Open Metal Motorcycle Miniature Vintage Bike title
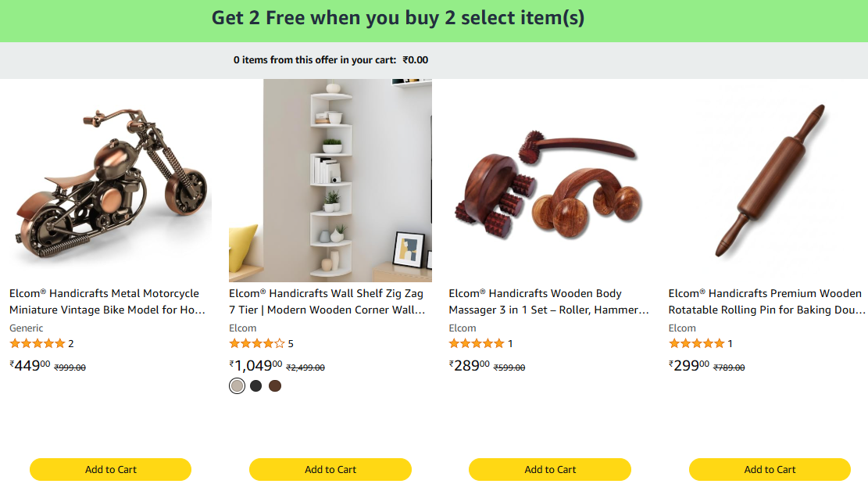Viewport: 868px width, 491px height. 107,302
